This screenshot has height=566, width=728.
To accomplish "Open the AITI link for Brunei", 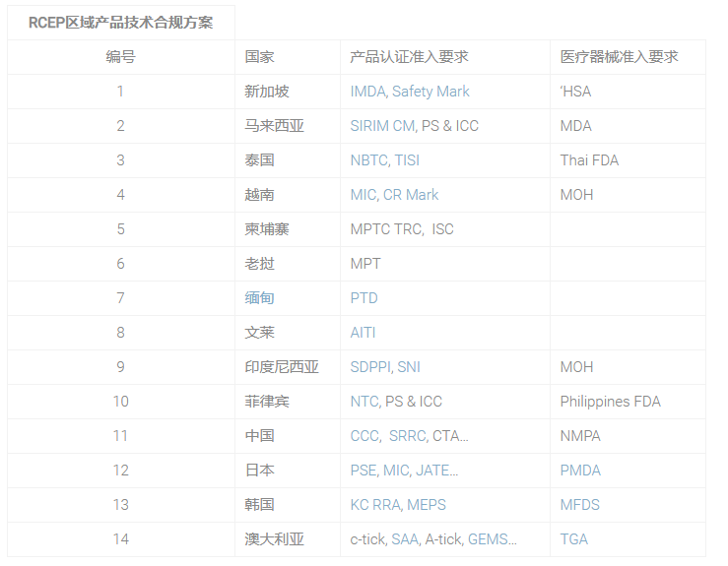I will pos(363,332).
